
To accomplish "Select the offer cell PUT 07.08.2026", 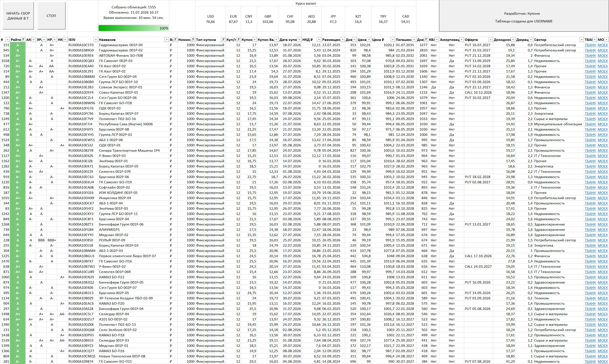I will click(x=478, y=362).
